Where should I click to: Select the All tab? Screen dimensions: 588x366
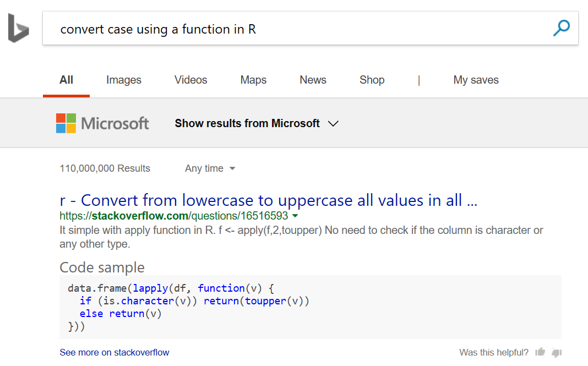[67, 80]
